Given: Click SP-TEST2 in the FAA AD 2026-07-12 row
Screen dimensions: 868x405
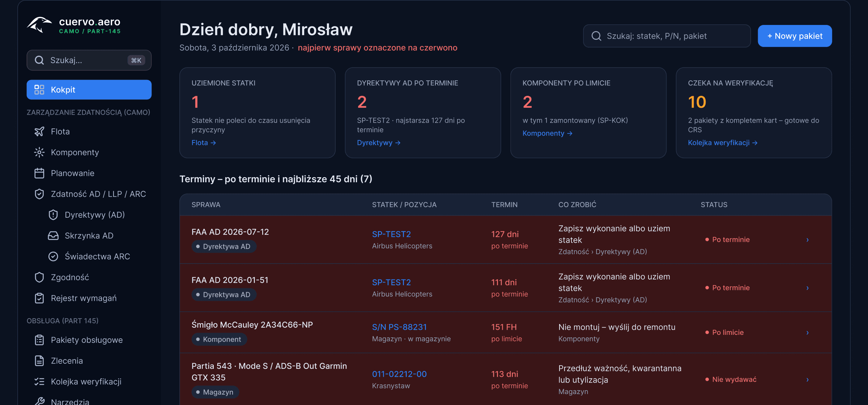Looking at the screenshot, I should click(391, 234).
